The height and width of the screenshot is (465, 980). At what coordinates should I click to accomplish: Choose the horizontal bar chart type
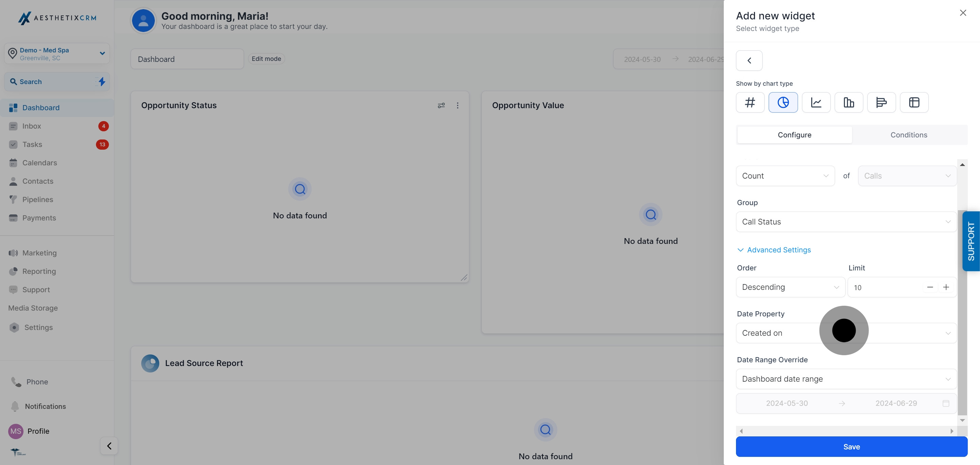(x=881, y=102)
